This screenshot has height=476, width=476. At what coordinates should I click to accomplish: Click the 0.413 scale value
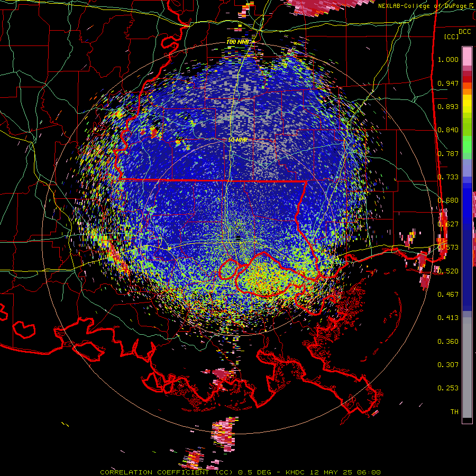[x=448, y=317]
